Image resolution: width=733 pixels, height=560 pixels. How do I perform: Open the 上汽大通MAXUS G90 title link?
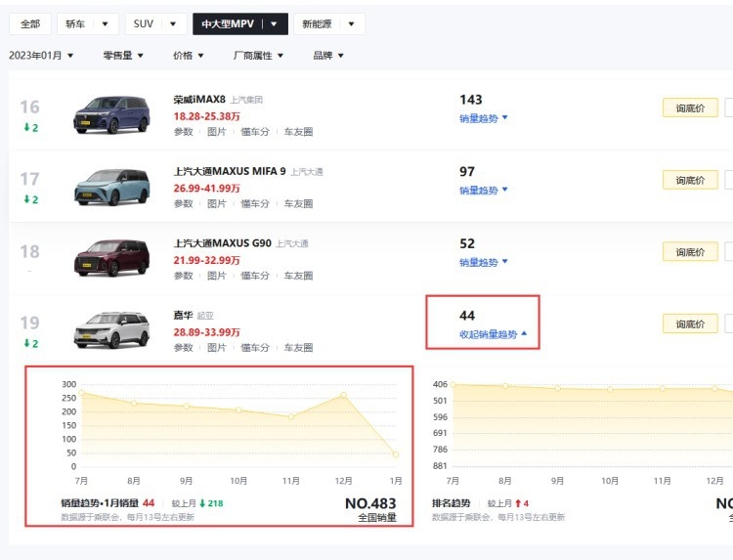tap(223, 243)
